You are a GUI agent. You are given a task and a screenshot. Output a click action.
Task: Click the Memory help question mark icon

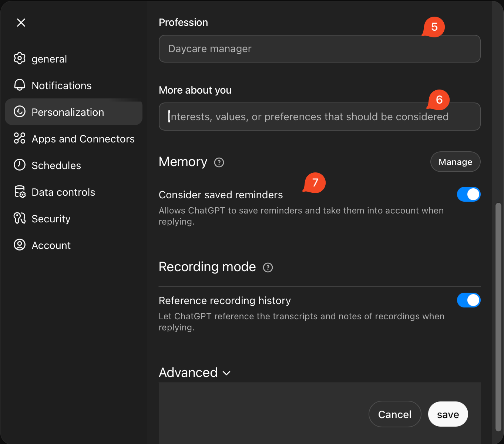pos(219,162)
